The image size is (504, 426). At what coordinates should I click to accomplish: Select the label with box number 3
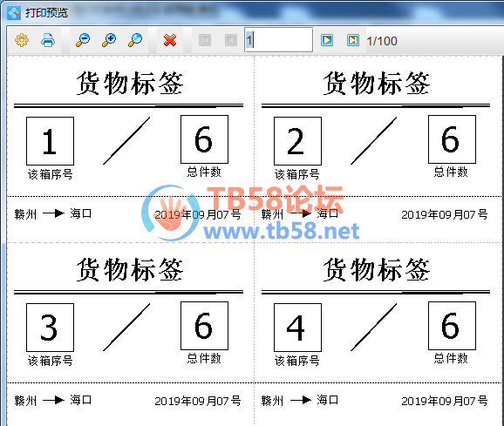[131, 335]
